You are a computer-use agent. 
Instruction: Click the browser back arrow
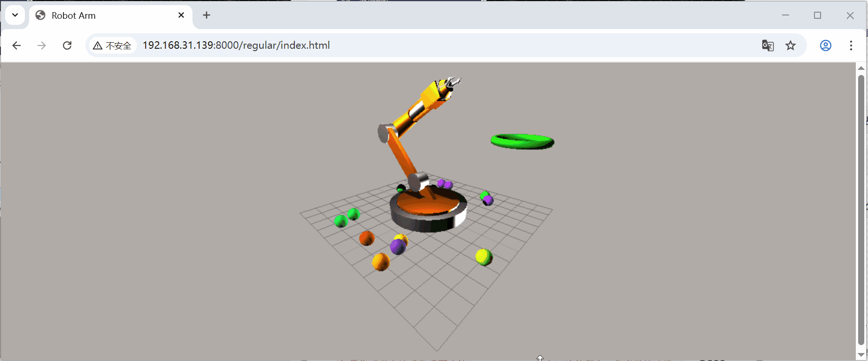(16, 45)
